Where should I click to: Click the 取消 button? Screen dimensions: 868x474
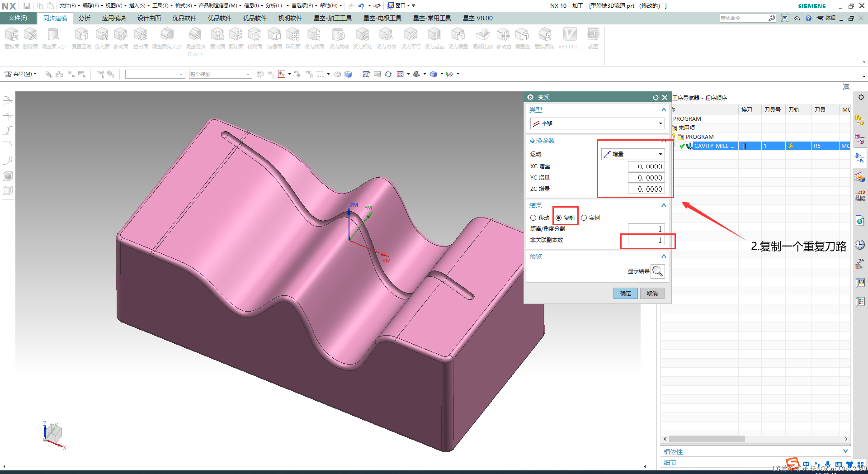[x=652, y=294]
